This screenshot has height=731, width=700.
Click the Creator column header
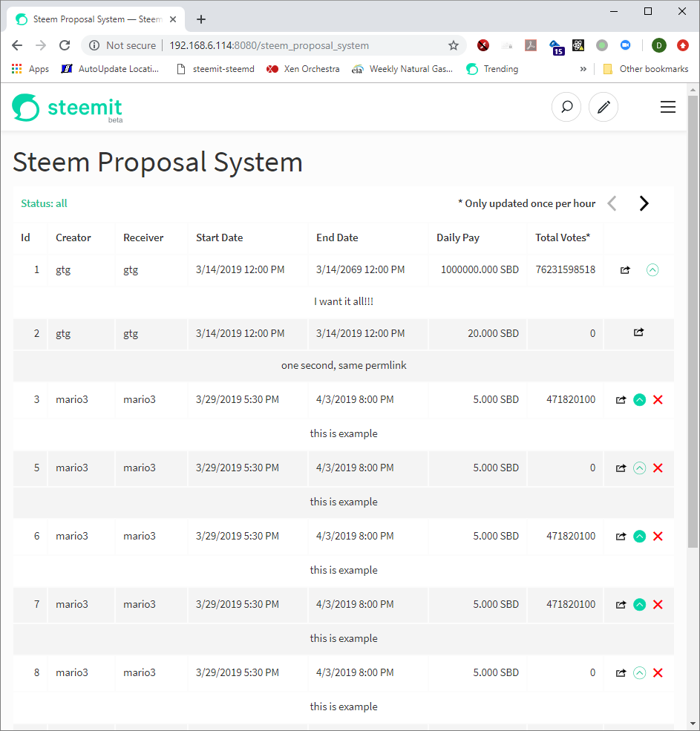point(73,237)
